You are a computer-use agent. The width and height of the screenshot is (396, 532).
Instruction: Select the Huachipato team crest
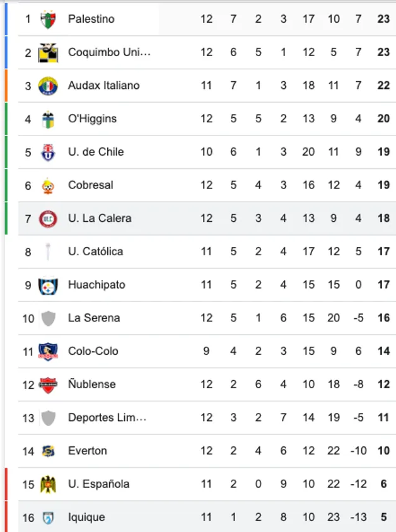(44, 284)
